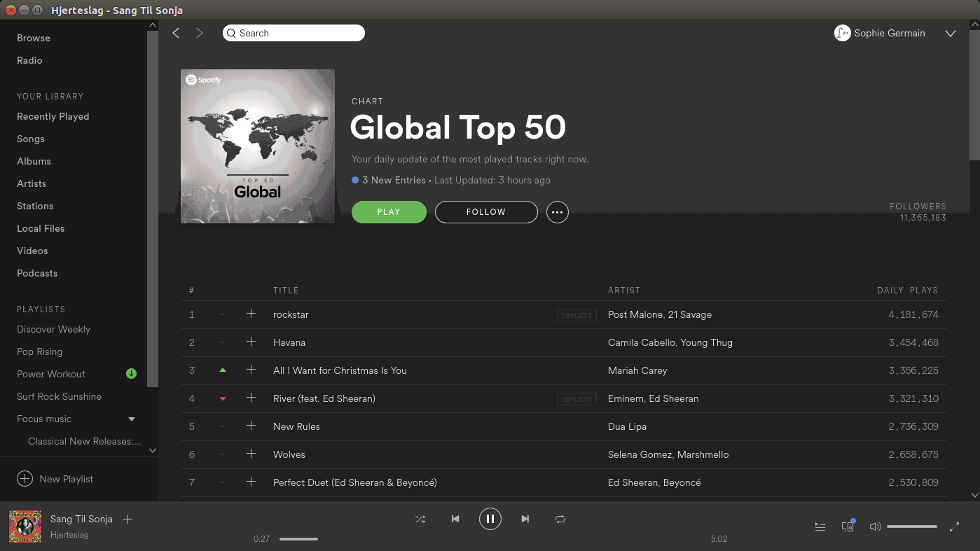980x551 pixels.
Task: Add New Rules to your library
Action: coord(251,426)
